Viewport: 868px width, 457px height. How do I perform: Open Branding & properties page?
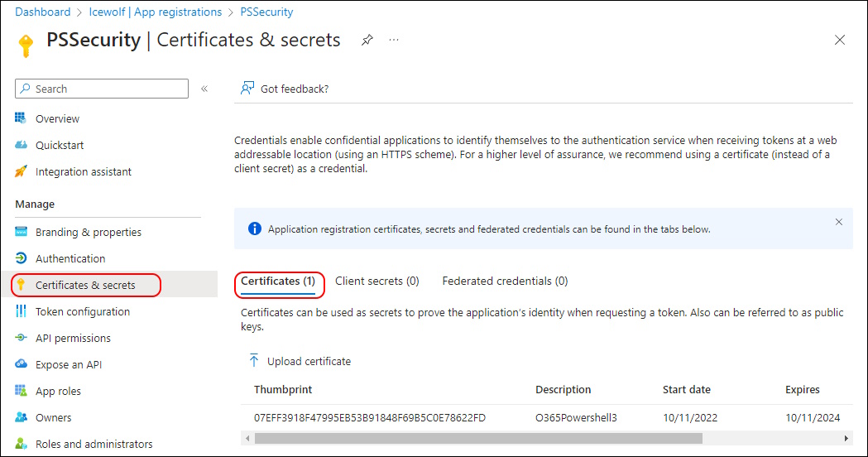point(89,232)
